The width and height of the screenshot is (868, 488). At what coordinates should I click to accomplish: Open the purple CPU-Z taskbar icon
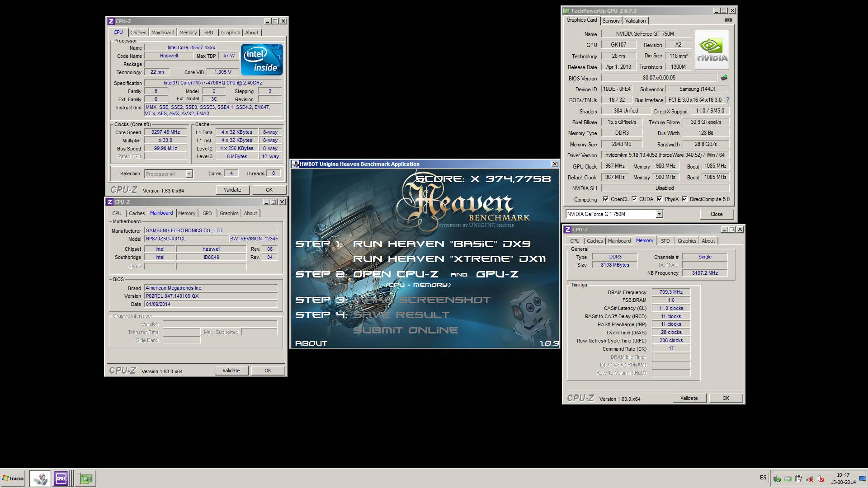tap(61, 478)
